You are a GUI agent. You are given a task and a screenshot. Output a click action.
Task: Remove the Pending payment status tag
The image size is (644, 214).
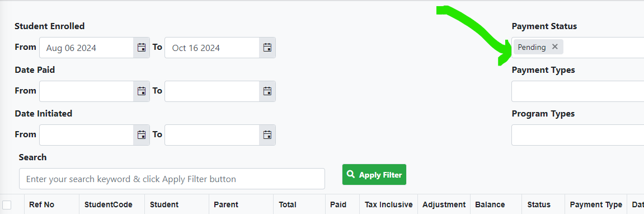click(555, 47)
